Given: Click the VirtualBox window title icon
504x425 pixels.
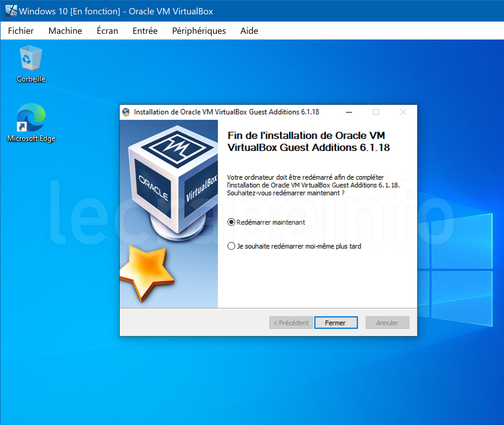Looking at the screenshot, I should pyautogui.click(x=11, y=11).
